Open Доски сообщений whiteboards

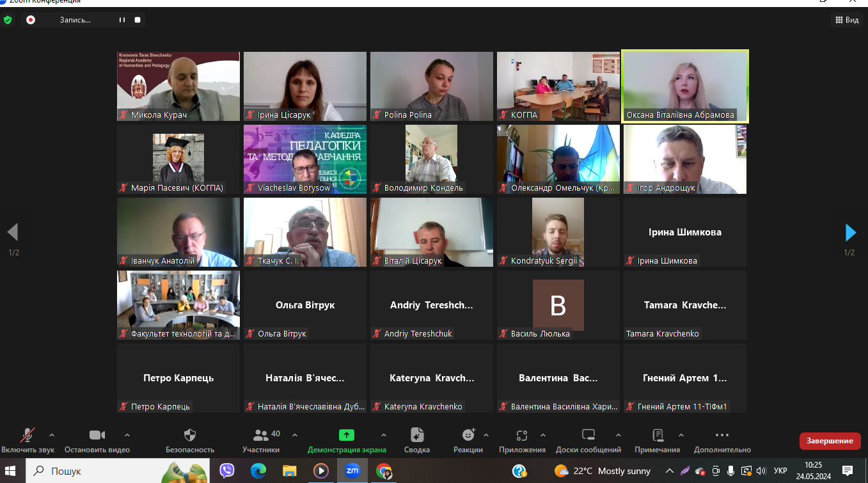coord(588,436)
